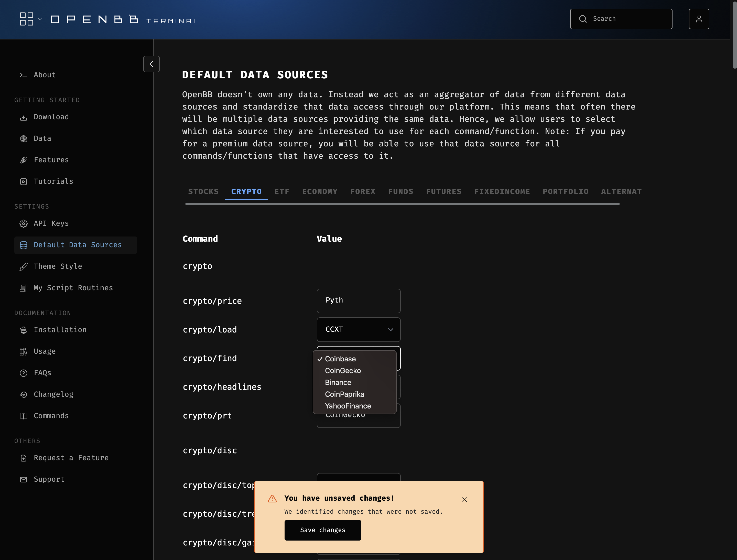The height and width of the screenshot is (560, 737).
Task: Expand the apps menu chevron
Action: [x=40, y=19]
